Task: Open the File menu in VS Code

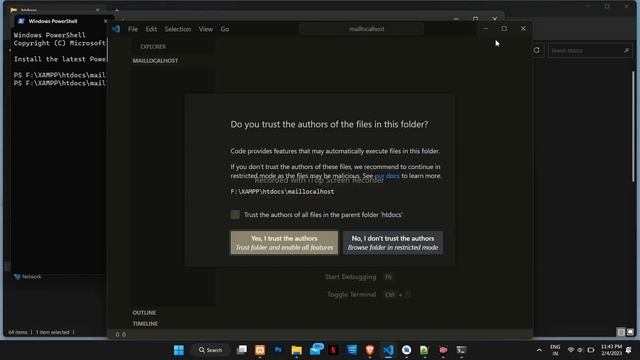Action: tap(133, 29)
